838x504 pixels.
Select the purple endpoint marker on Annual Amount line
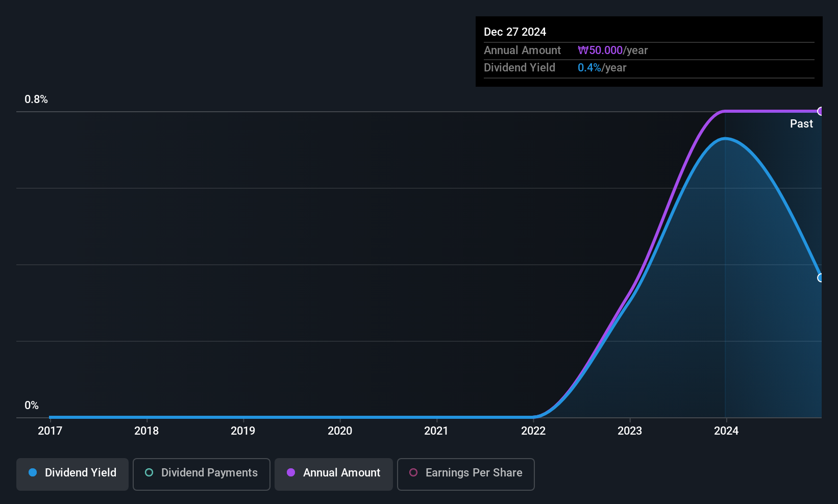click(x=821, y=111)
